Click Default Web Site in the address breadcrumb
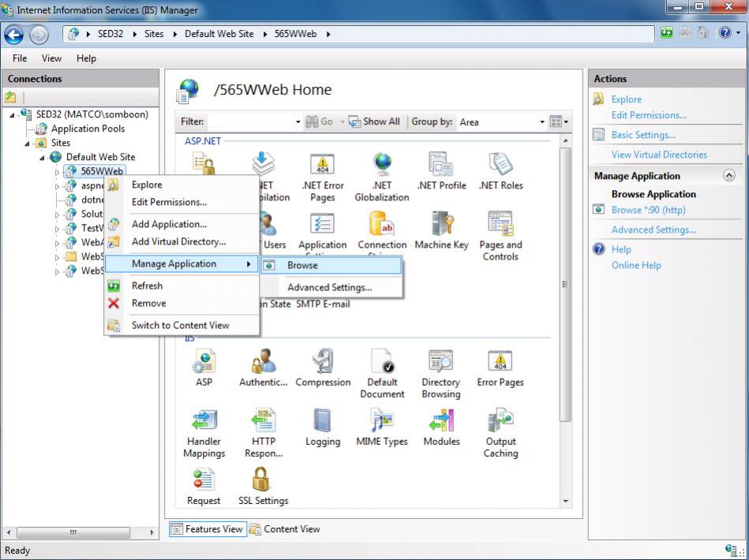The width and height of the screenshot is (749, 560). pos(219,34)
